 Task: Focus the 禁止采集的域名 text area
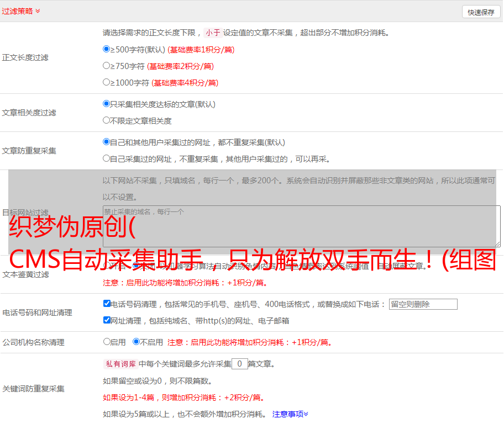tap(302, 226)
